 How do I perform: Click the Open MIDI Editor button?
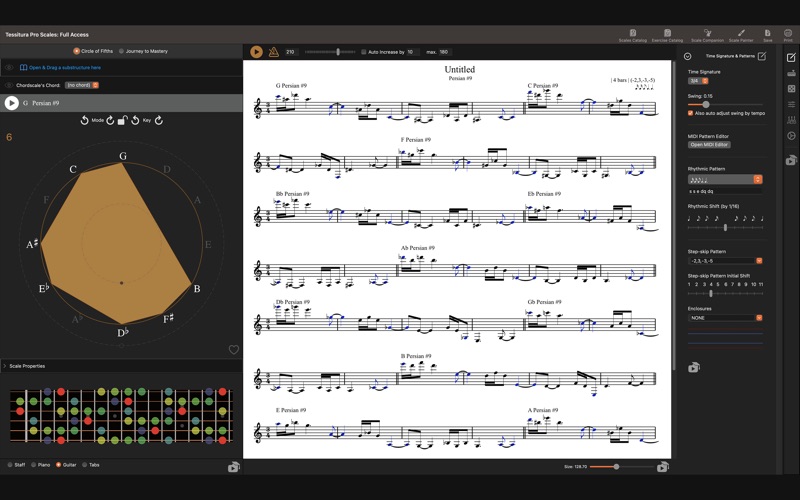pos(709,144)
